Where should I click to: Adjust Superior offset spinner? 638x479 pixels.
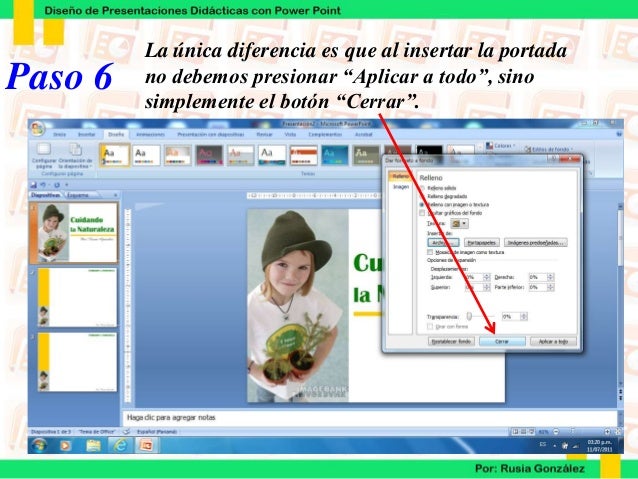point(487,287)
